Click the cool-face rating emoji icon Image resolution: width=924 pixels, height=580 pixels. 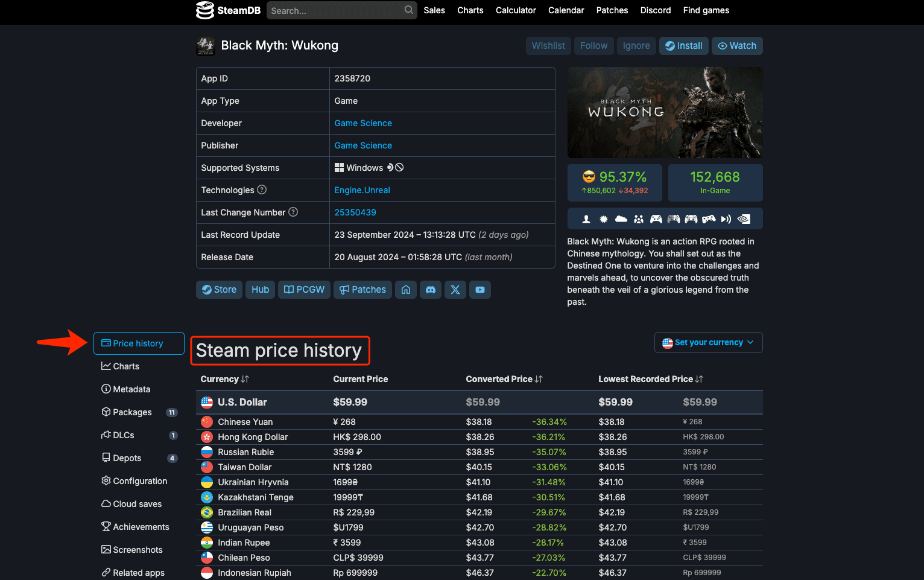pos(589,177)
